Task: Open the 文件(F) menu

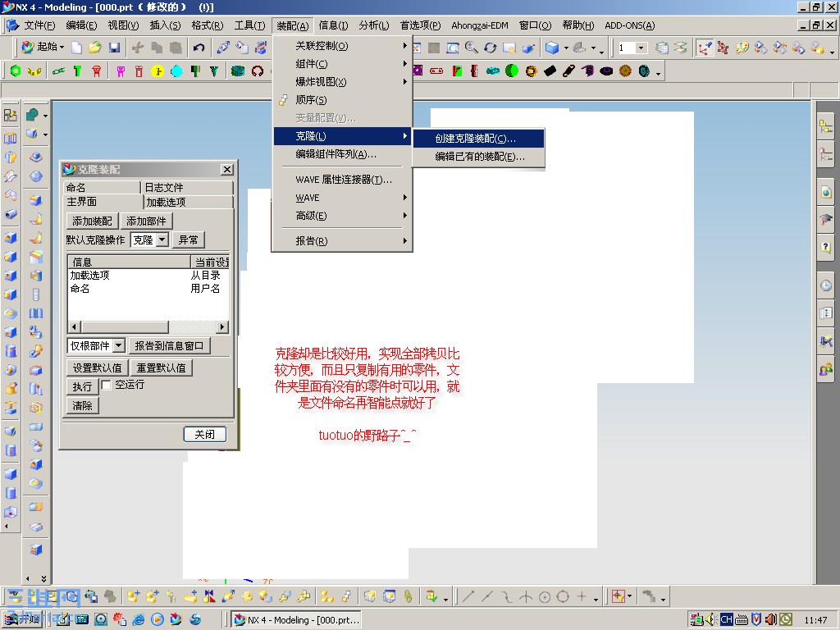Action: 40,25
